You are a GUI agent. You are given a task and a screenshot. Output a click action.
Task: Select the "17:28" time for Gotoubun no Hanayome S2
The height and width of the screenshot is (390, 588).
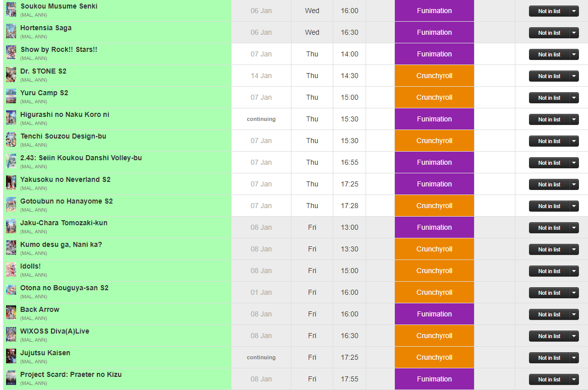coord(349,206)
